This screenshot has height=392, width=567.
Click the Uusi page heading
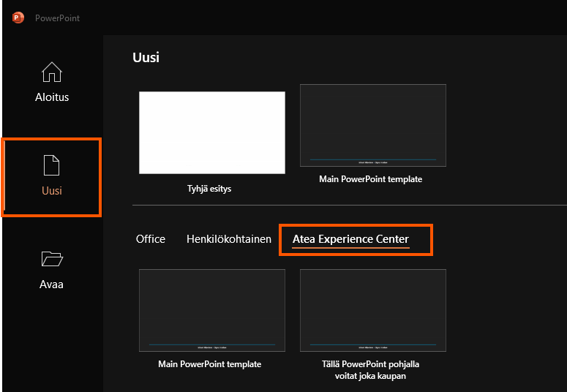[146, 58]
